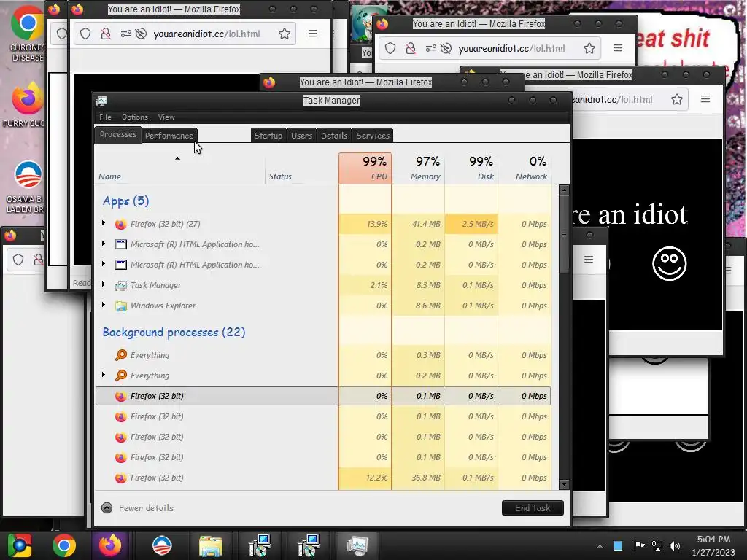Expand the Windows Explorer process row
Screen dimensions: 747x560
(104, 306)
